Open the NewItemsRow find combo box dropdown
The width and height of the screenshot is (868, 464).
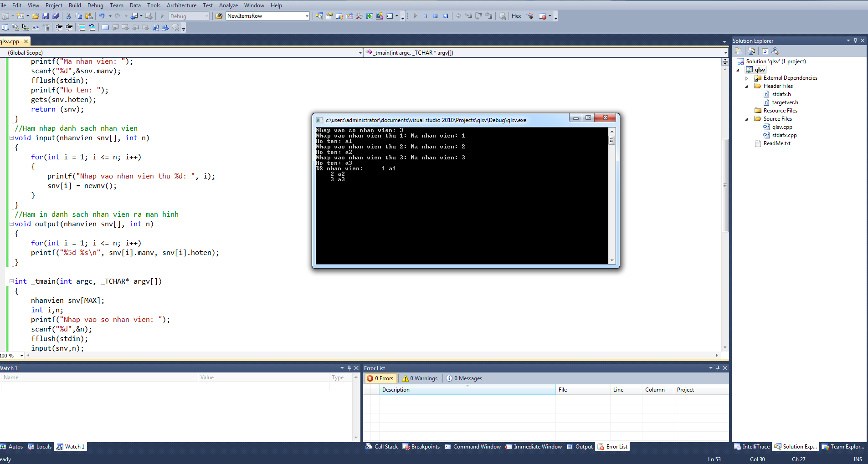(x=307, y=16)
